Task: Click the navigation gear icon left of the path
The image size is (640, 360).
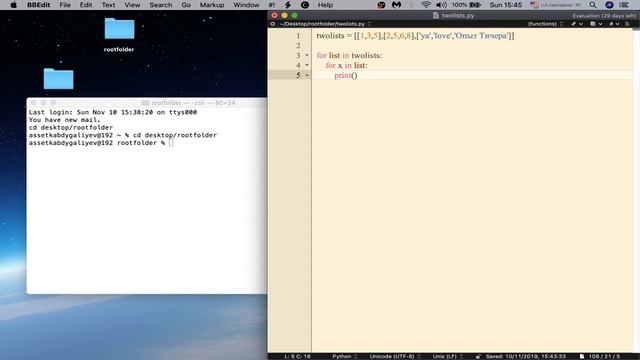Action: pos(273,24)
